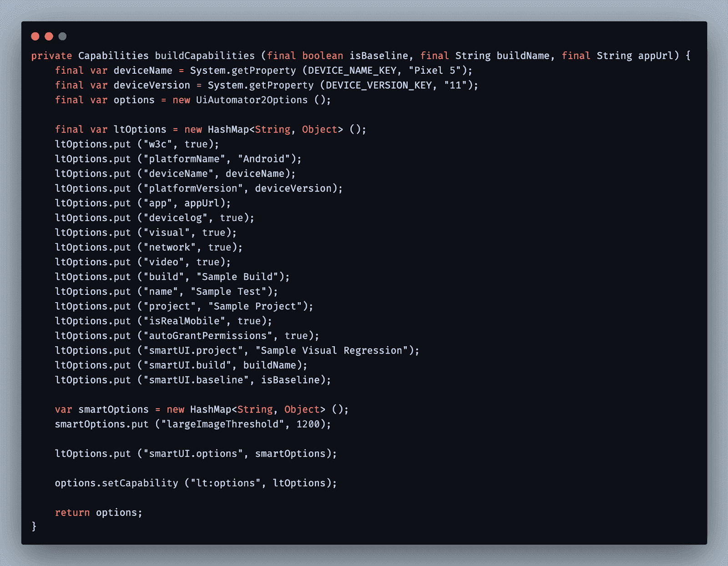Click the "autoGrantPermissions" key string
This screenshot has height=566, width=728.
click(207, 336)
